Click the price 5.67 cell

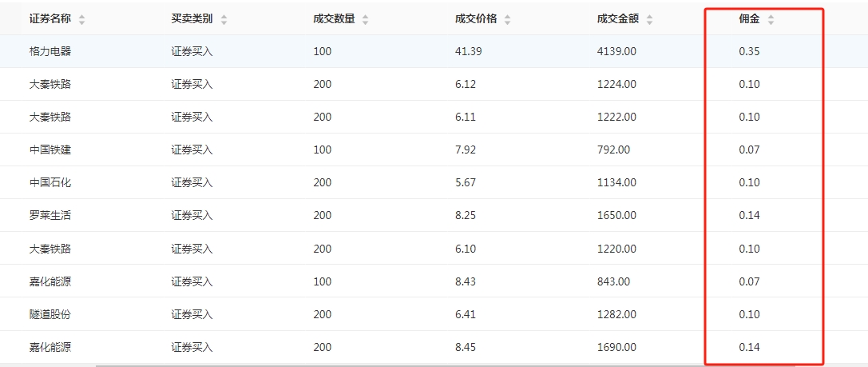466,182
